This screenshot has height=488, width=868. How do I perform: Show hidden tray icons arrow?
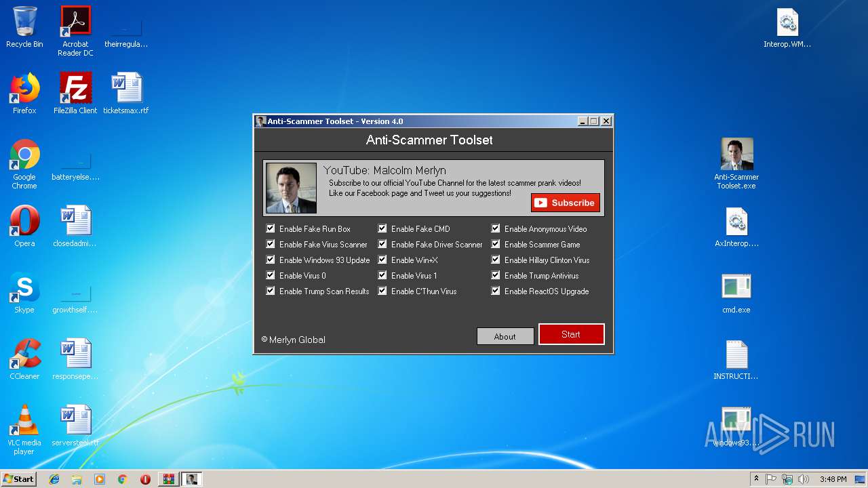pyautogui.click(x=756, y=479)
